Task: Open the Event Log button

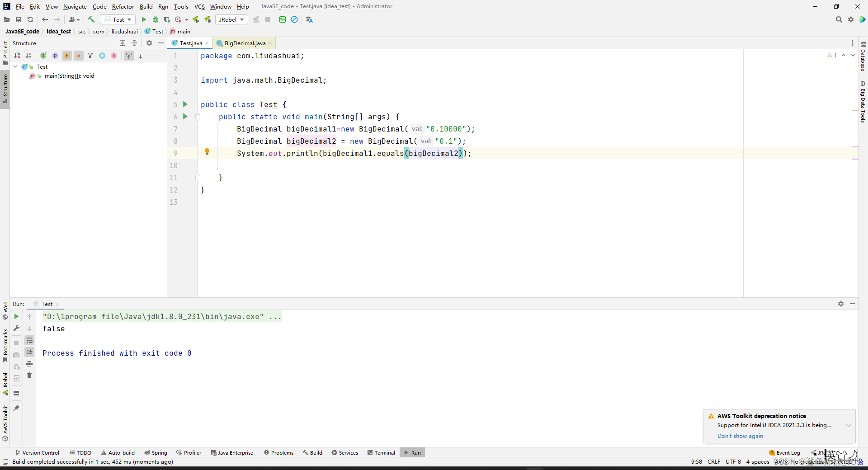Action: coord(784,452)
